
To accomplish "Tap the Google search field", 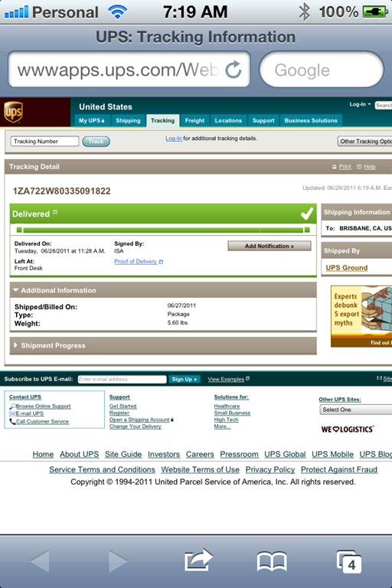I will pos(322,70).
